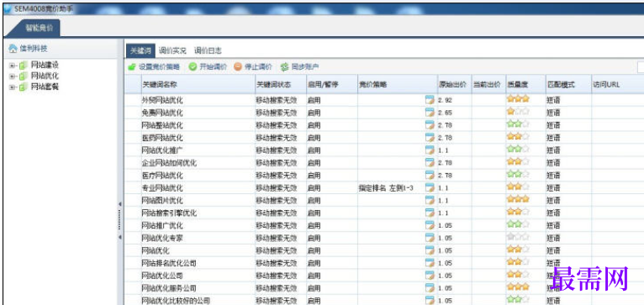Screen dimensions: 644x305
Task: Open bid strategy editor for 医药网站优化 row
Action: tap(430, 138)
